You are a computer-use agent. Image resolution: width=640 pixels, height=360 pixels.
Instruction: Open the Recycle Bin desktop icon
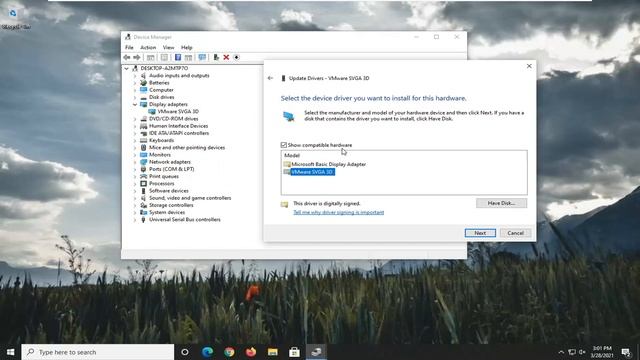click(x=13, y=13)
